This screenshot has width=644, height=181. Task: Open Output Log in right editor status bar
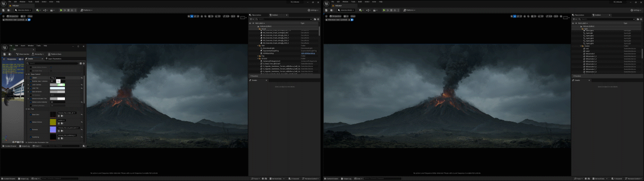coord(346,178)
